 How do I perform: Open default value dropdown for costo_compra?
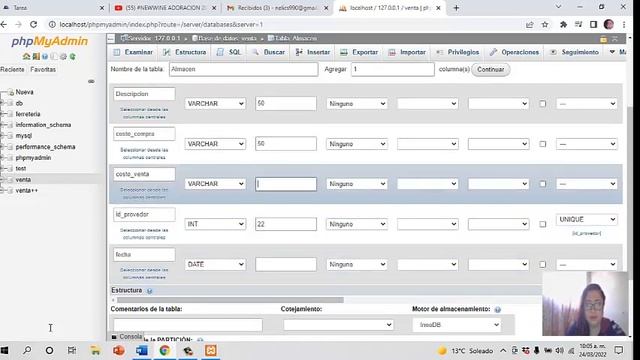(x=357, y=144)
